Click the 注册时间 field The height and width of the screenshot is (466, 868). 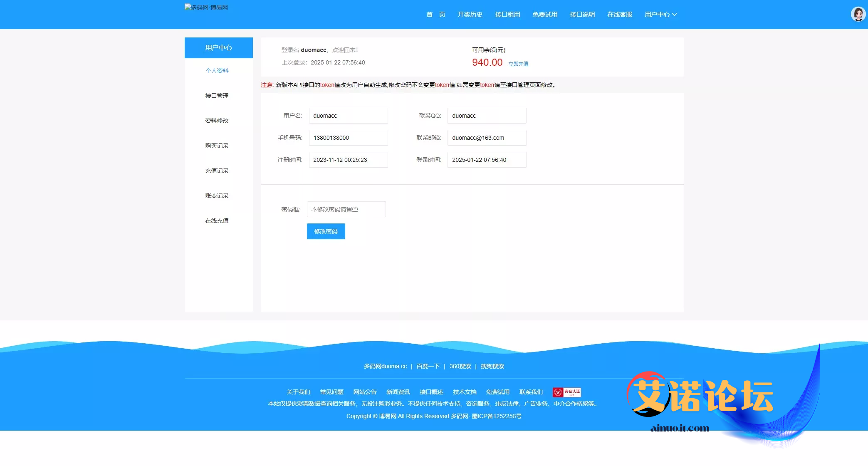pos(349,160)
